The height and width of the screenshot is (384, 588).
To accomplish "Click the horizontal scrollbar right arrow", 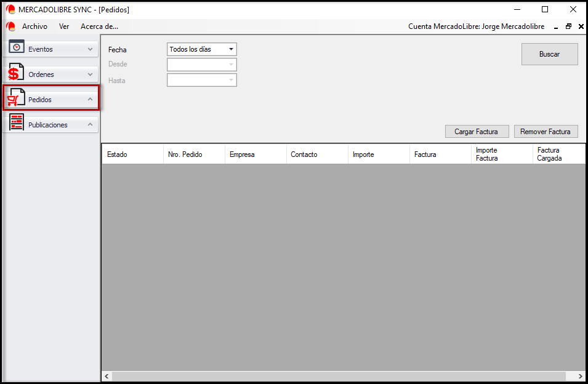I will pos(580,376).
